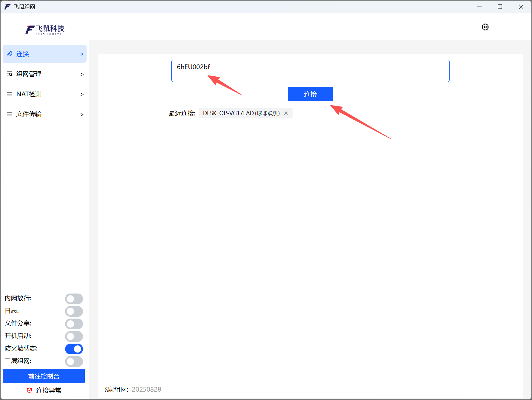Click the search-list icon beside 组网管理
Screen dimensions: 532x400
click(10, 74)
